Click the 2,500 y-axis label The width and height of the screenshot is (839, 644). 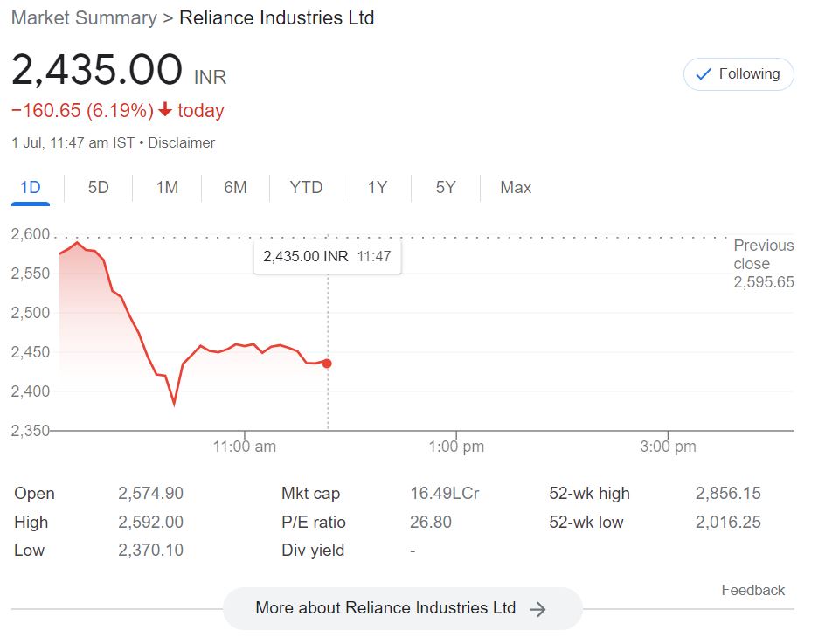(31, 313)
